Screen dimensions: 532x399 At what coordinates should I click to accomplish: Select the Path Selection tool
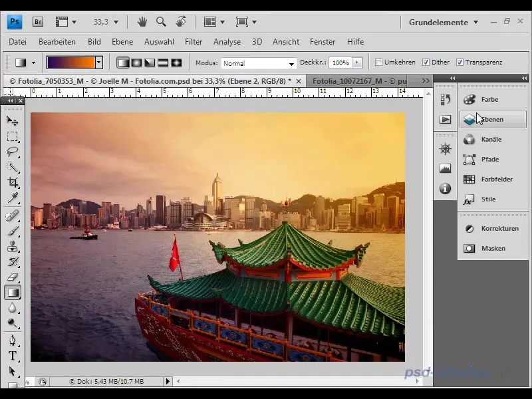(x=13, y=371)
